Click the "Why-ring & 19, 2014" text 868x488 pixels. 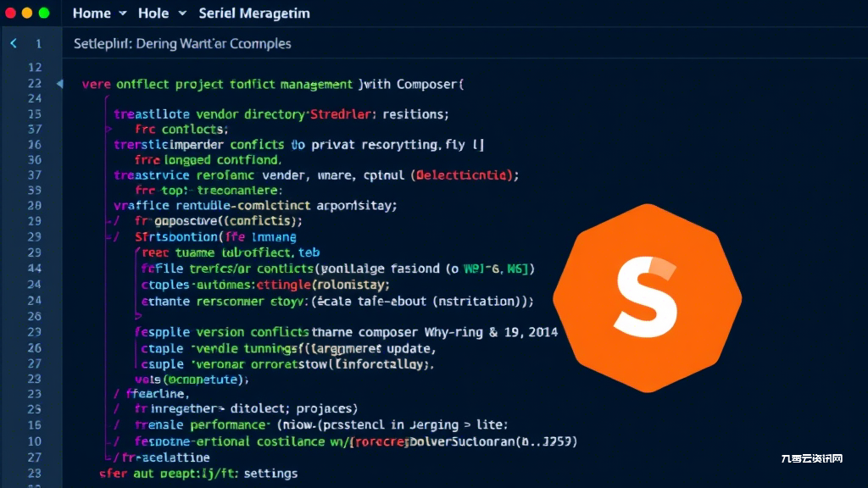(491, 332)
